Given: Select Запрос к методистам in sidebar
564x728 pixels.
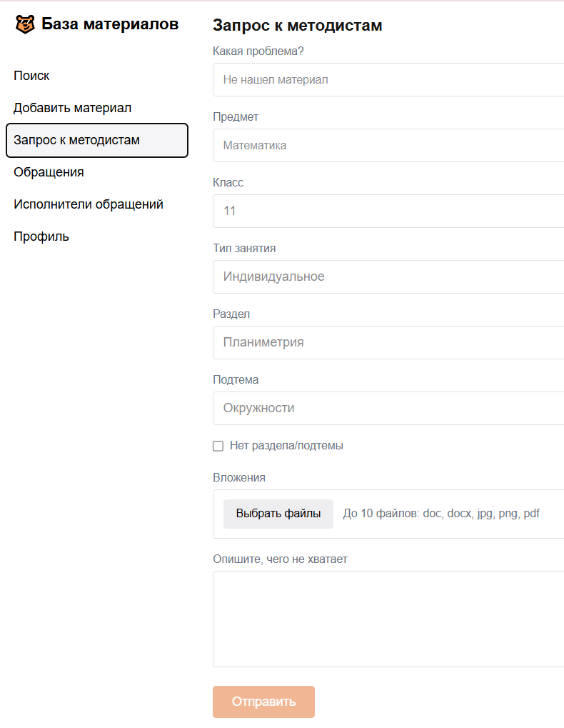Looking at the screenshot, I should tap(97, 140).
